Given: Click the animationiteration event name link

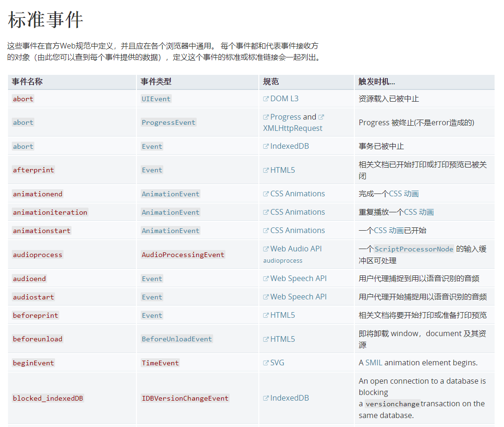Looking at the screenshot, I should pos(50,212).
